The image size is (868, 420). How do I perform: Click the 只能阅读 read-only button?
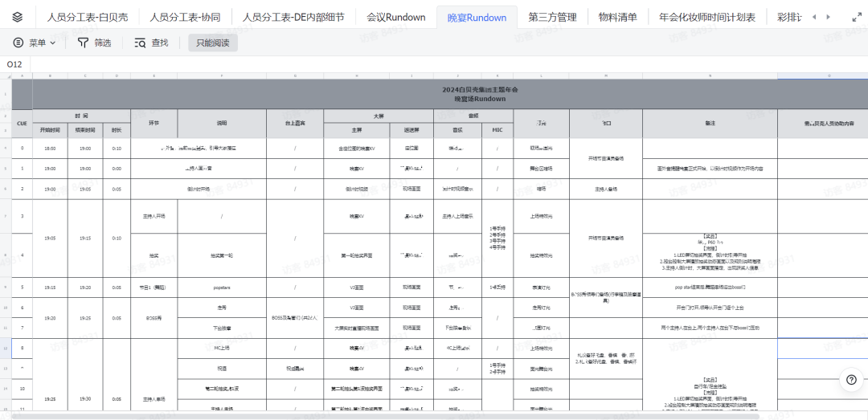coord(212,43)
